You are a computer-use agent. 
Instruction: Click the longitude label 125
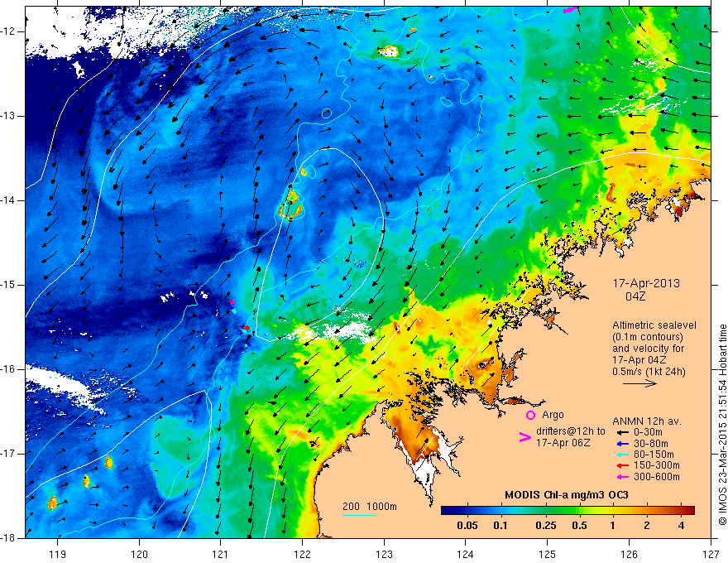(548, 554)
